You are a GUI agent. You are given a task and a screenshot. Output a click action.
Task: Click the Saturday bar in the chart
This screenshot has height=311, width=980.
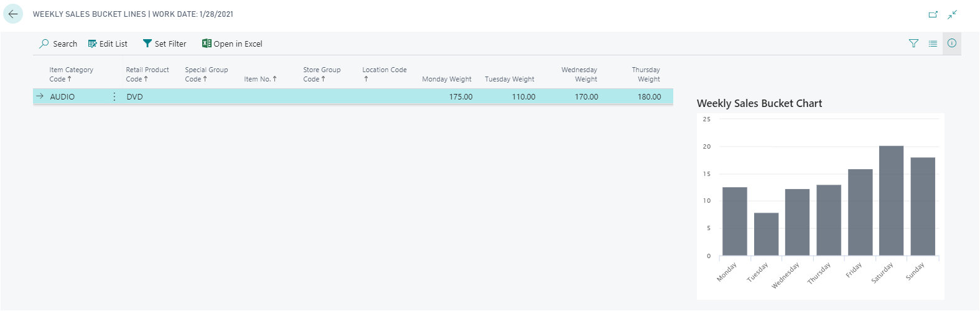coord(891,200)
